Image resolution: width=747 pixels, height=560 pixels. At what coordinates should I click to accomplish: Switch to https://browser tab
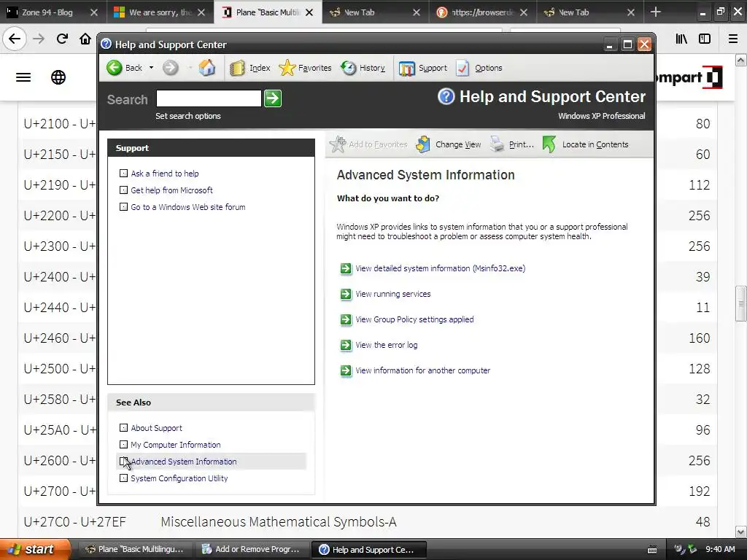[x=482, y=12]
